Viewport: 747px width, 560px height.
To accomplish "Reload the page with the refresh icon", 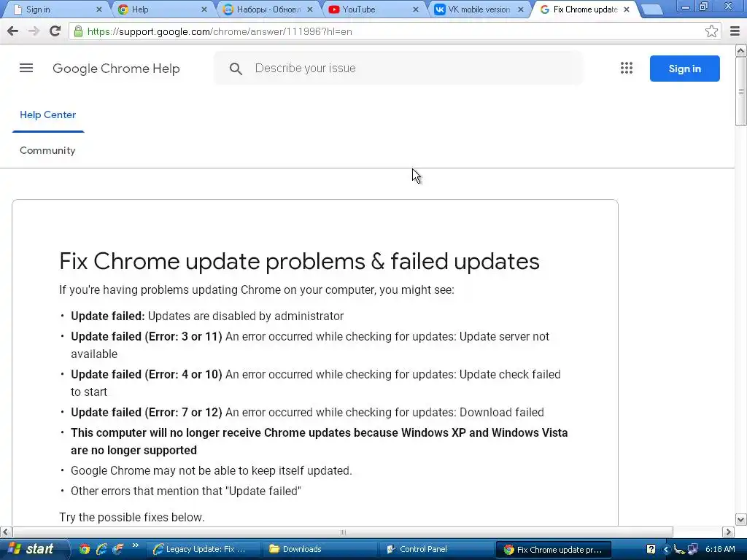I will [x=55, y=31].
